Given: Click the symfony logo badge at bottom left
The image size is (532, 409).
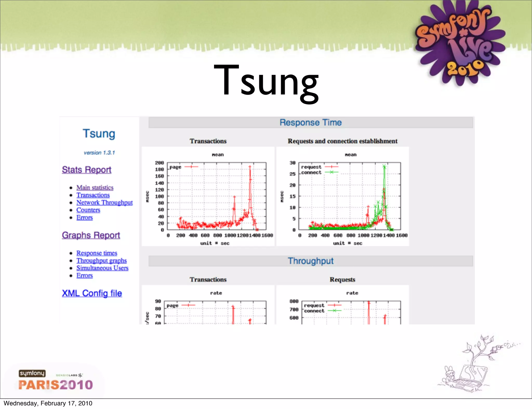Looking at the screenshot, I should pyautogui.click(x=32, y=373).
